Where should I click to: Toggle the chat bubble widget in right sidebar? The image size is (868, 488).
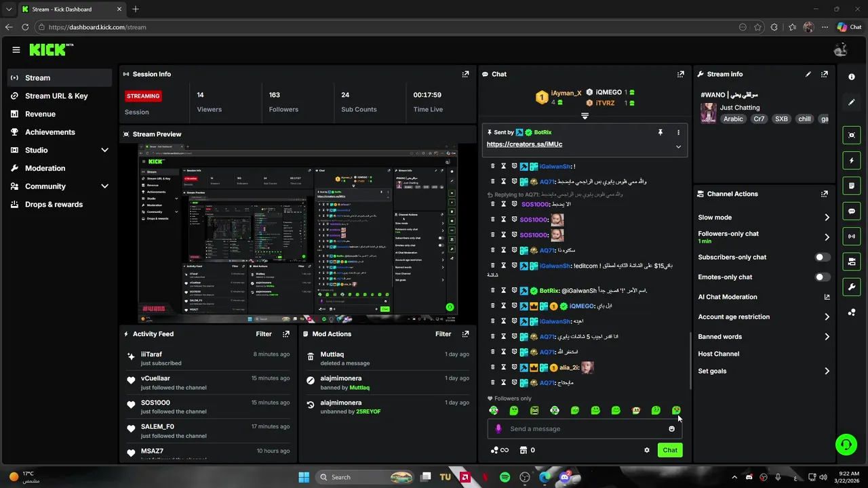[x=852, y=211]
